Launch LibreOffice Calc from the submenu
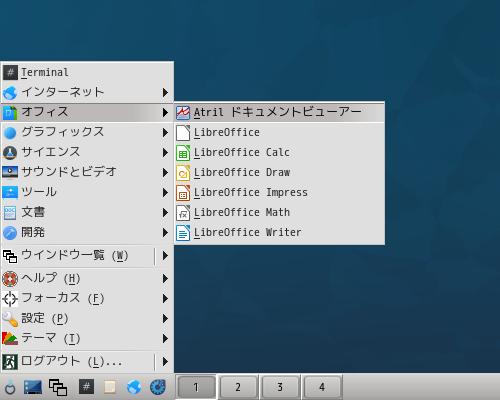The height and width of the screenshot is (400, 500). [279, 152]
